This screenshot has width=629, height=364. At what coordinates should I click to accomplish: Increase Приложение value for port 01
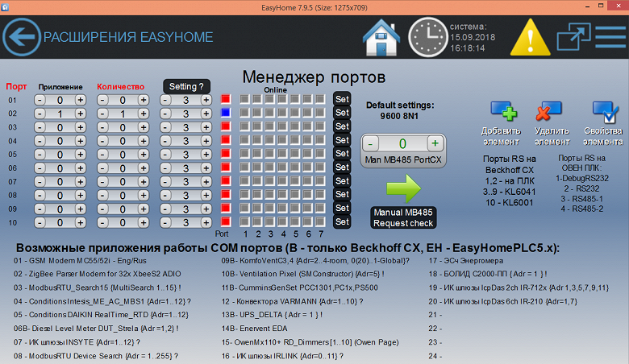pyautogui.click(x=80, y=100)
